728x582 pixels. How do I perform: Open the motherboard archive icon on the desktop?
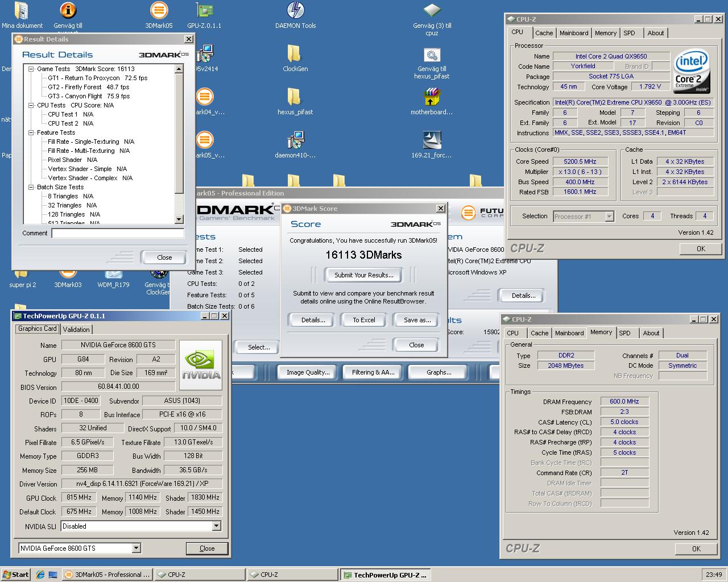(432, 97)
